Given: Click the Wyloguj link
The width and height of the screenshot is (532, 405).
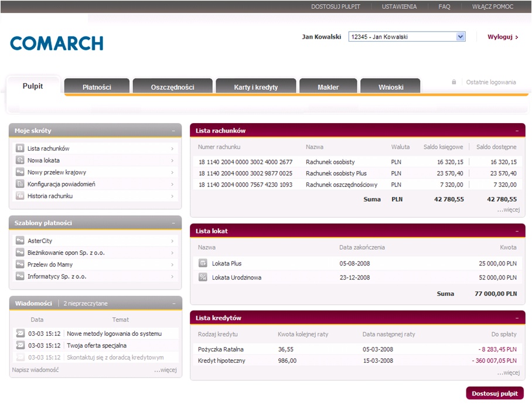Looking at the screenshot, I should tap(503, 37).
